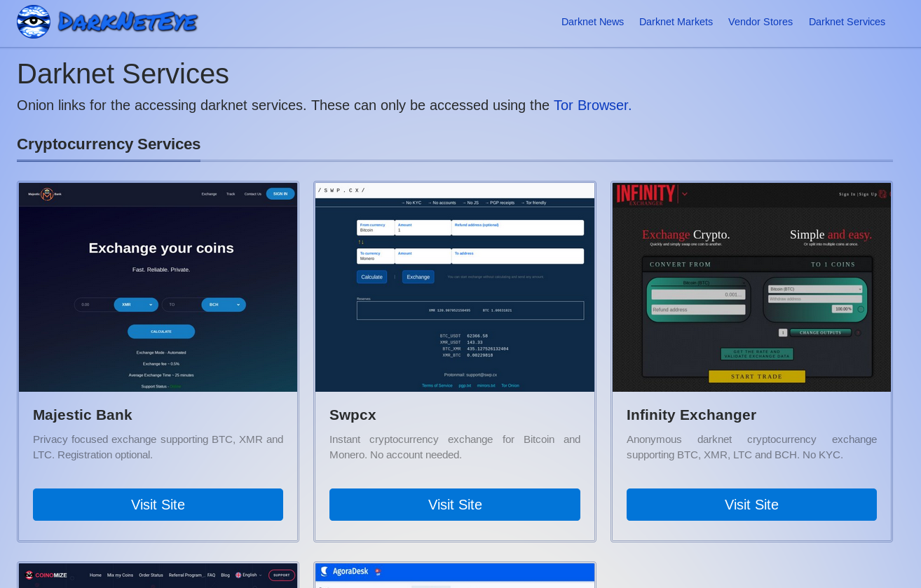Click the Cryptocurrency Services section heading
Viewport: 921px width, 588px height.
click(109, 144)
